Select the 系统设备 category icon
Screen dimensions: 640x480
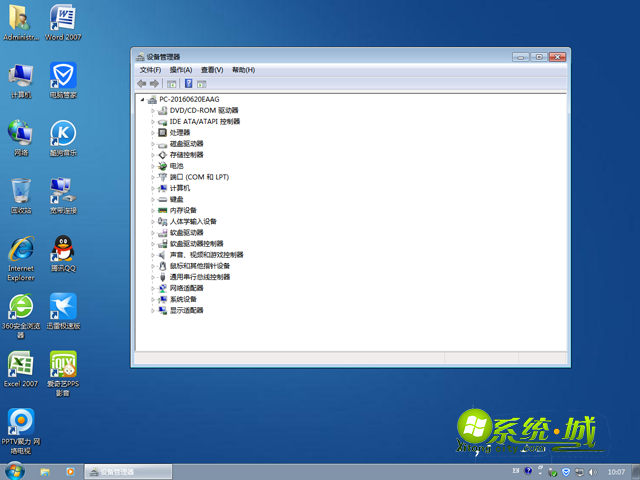pyautogui.click(x=162, y=299)
